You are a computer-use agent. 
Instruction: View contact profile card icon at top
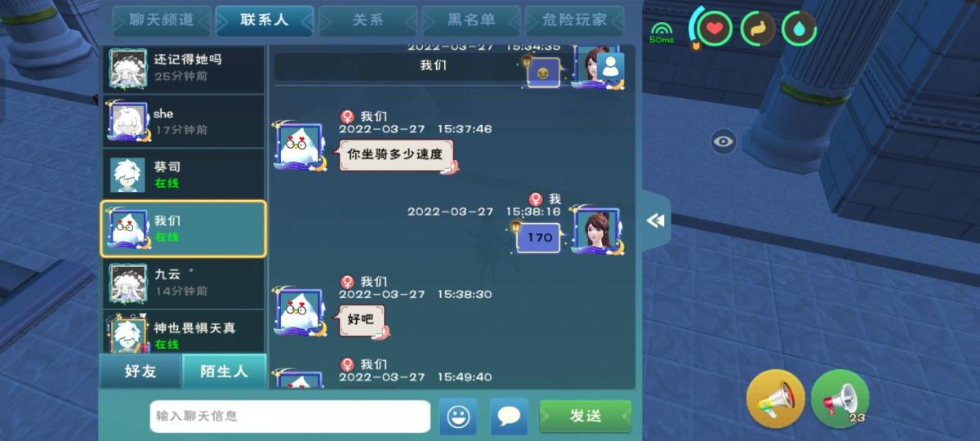tap(610, 68)
